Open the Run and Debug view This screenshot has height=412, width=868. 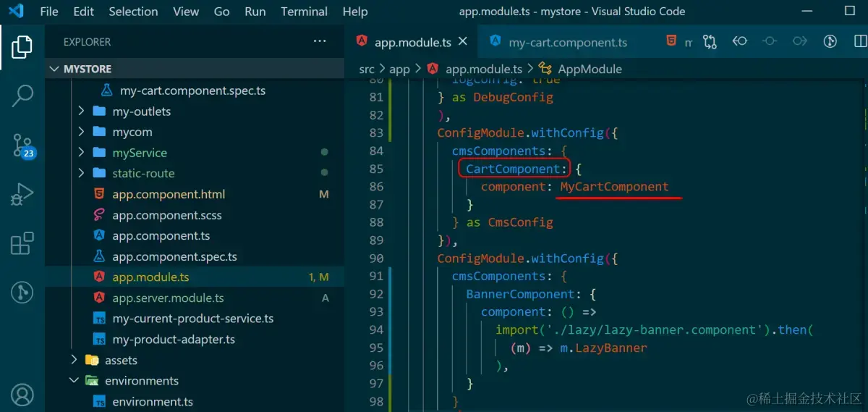pyautogui.click(x=22, y=194)
